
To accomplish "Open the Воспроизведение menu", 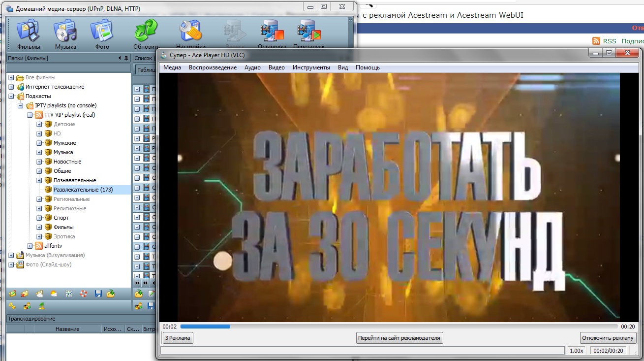I will [213, 67].
